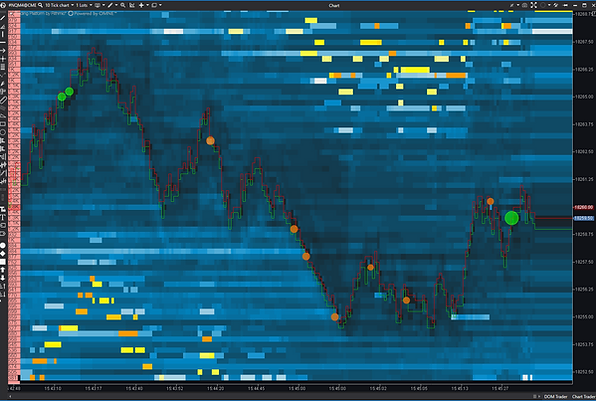Click the blue 10259.50 price marker

[583, 218]
